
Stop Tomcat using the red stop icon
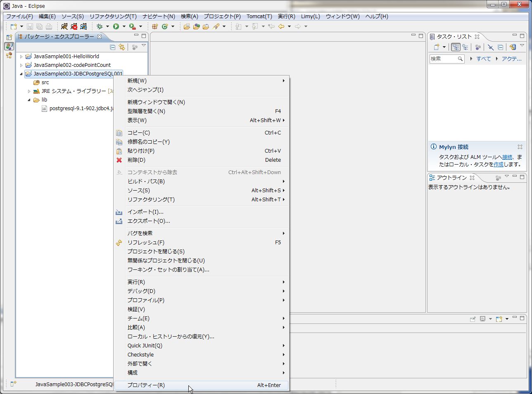tap(74, 26)
